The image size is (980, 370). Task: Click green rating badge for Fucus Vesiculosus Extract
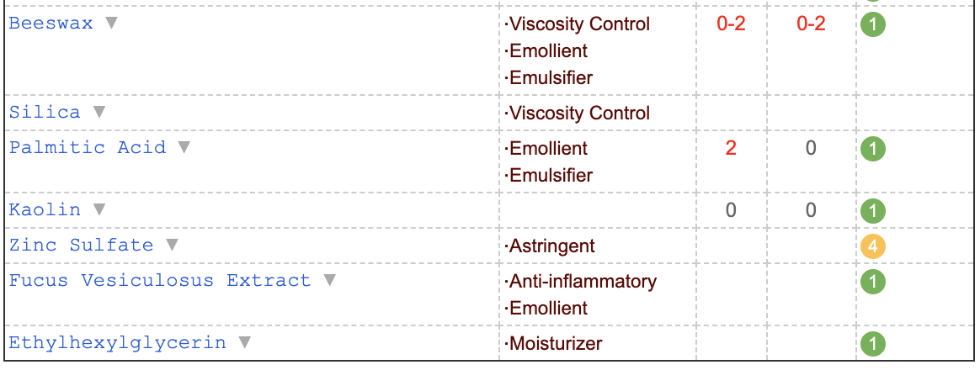click(x=872, y=282)
